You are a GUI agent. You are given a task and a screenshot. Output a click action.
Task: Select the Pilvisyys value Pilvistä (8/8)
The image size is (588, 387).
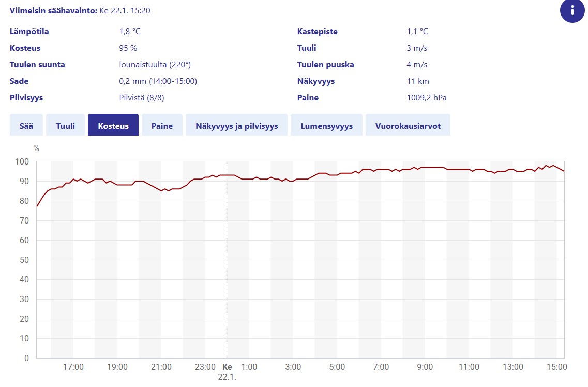[x=142, y=98]
